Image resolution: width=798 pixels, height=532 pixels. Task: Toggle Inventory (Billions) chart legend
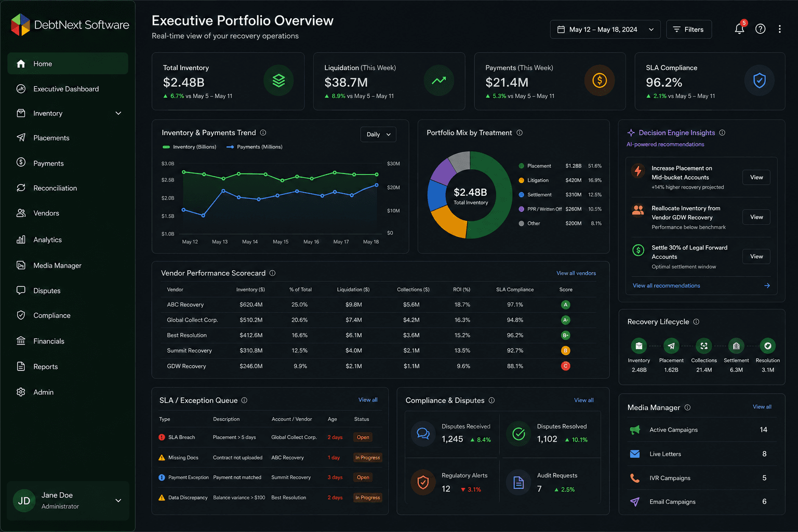tap(189, 147)
